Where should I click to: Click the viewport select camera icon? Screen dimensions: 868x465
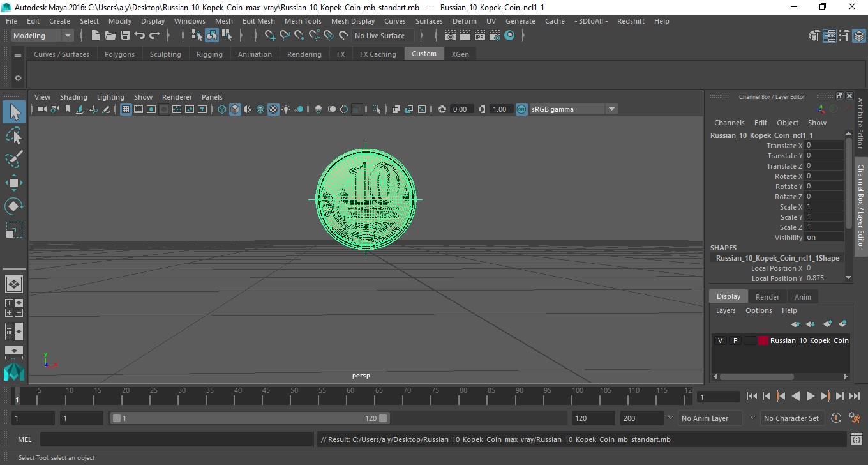point(41,109)
